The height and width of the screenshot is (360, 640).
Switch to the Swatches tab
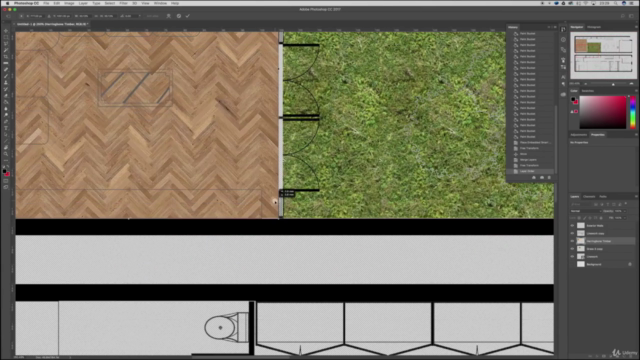tap(588, 91)
